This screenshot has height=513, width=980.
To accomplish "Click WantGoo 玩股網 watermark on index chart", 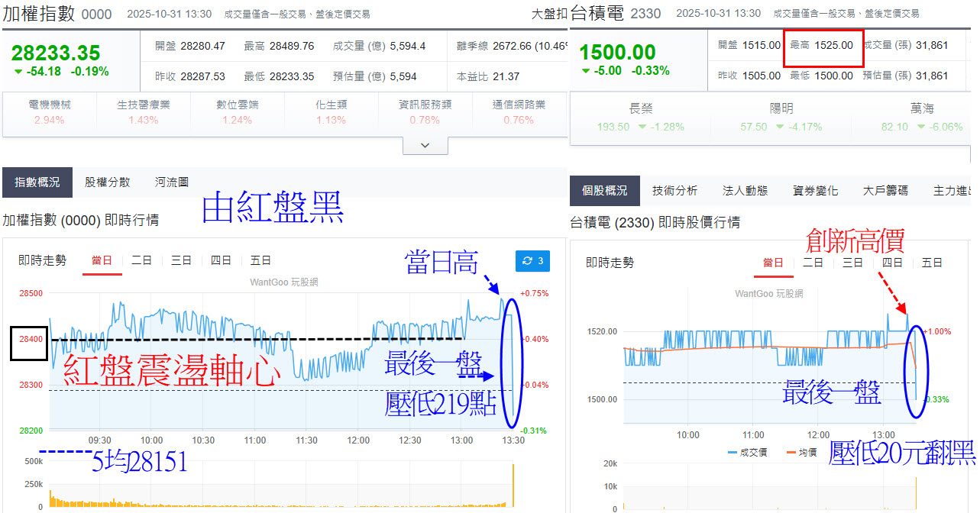I will coord(284,282).
